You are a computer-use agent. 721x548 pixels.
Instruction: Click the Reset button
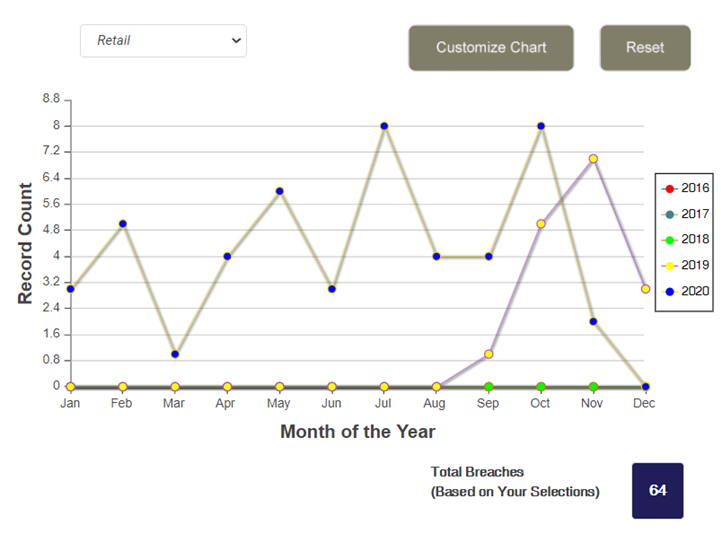(x=645, y=48)
